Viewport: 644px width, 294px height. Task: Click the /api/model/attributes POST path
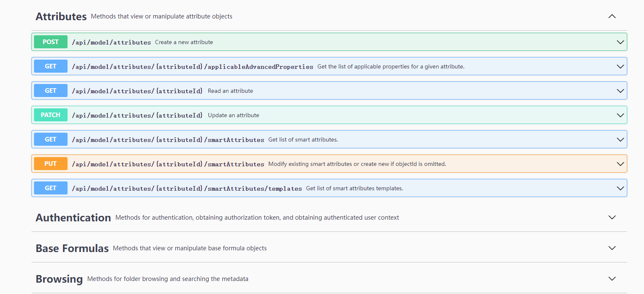[x=111, y=42]
